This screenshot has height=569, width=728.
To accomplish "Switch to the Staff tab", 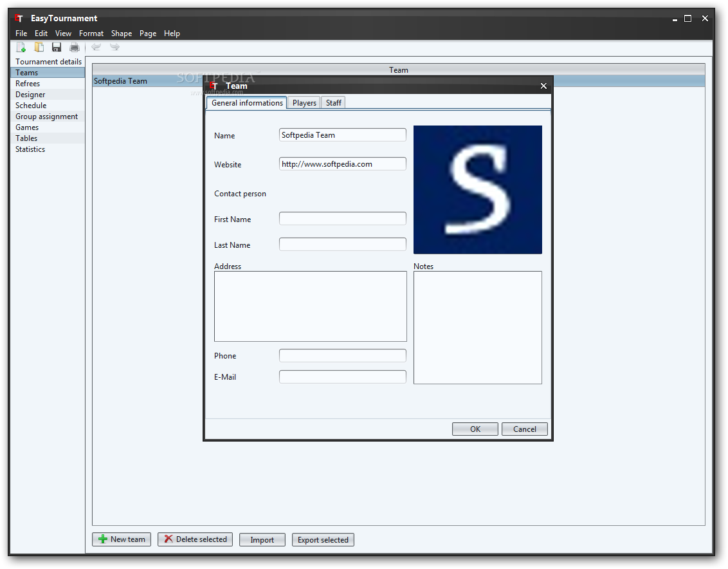I will [x=333, y=103].
